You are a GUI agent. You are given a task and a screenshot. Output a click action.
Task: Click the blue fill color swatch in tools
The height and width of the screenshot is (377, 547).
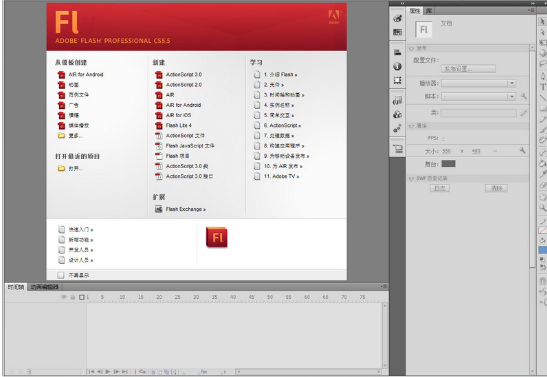(x=543, y=250)
